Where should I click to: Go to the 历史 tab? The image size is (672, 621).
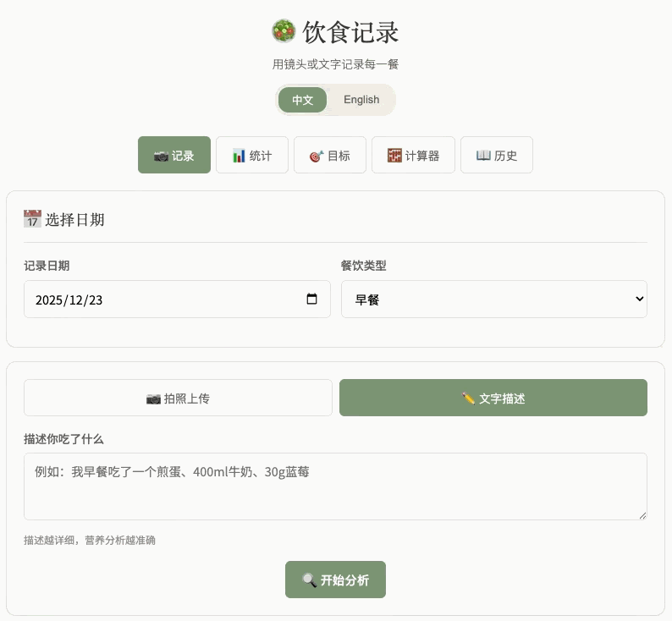click(x=497, y=156)
